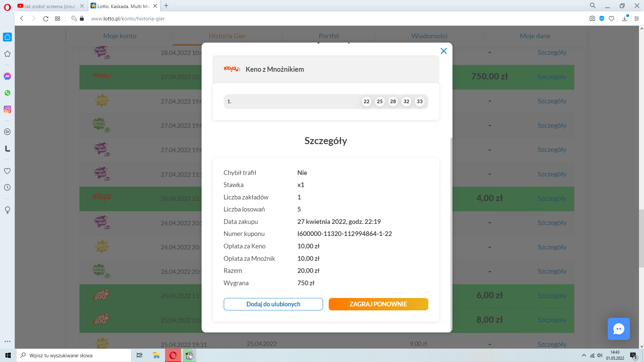
Task: Open WhatsApp in Opera sidebar
Action: pos(7,93)
